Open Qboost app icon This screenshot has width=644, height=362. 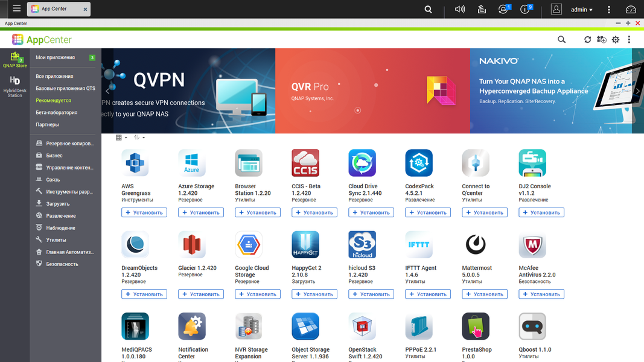(x=532, y=326)
